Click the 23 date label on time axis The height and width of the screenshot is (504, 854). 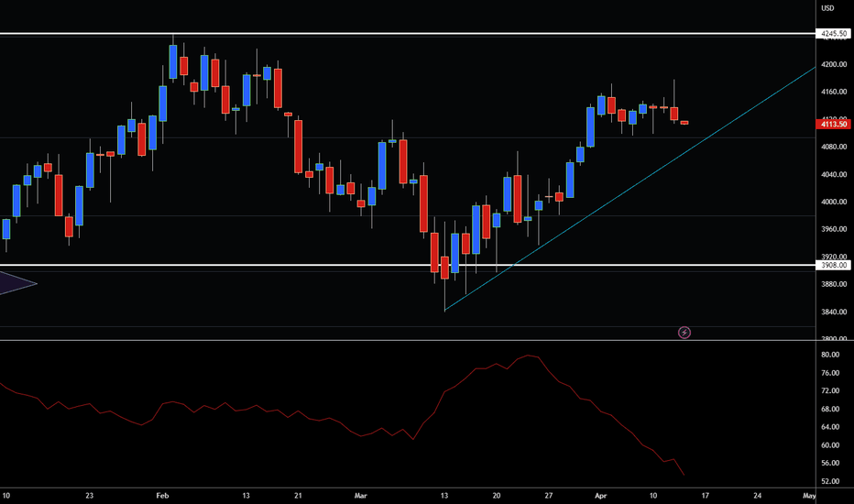pos(89,495)
